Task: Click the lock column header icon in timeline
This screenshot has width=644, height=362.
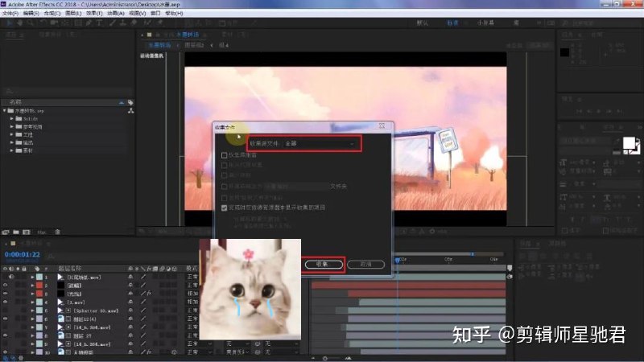Action: click(x=25, y=269)
